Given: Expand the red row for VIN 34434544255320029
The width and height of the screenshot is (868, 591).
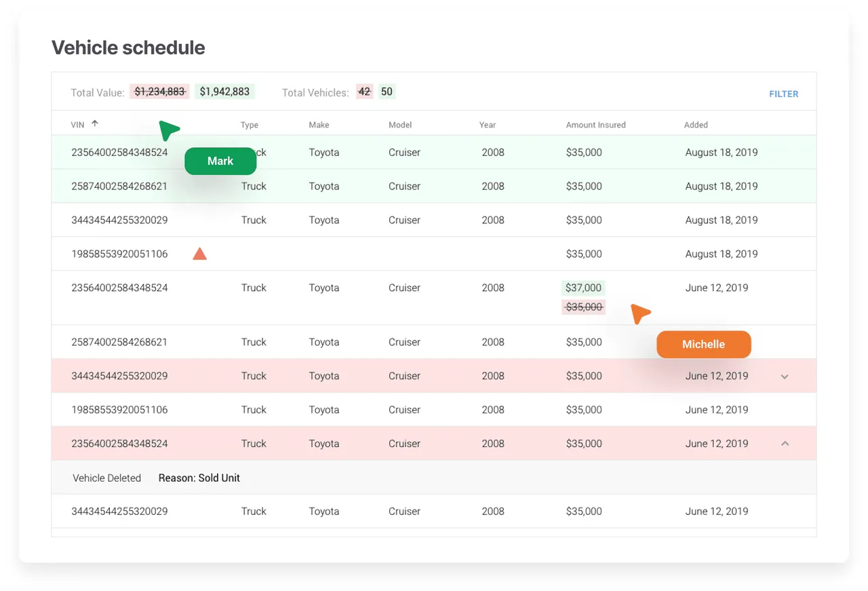Looking at the screenshot, I should coord(785,377).
